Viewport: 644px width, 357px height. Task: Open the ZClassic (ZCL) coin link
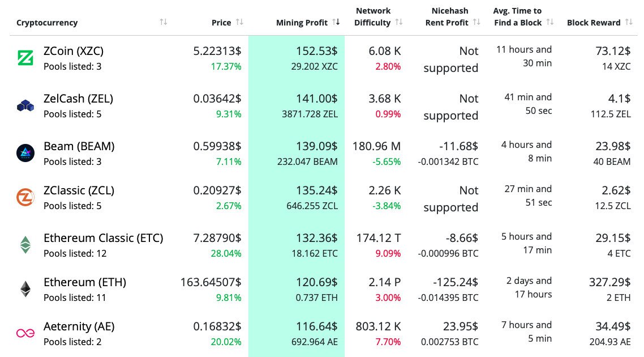79,190
